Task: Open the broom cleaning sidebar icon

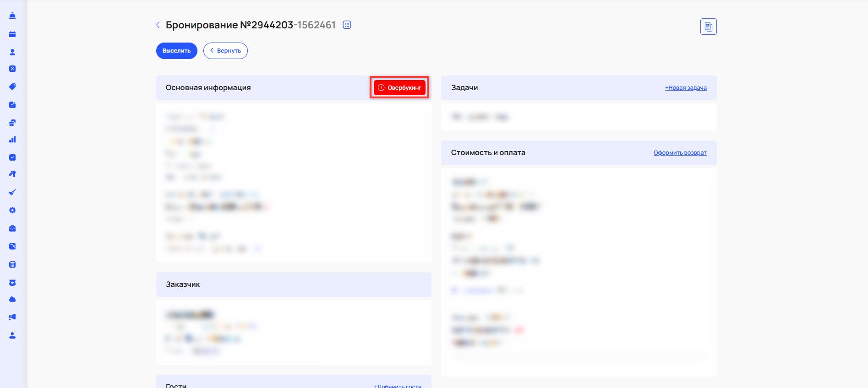Action: click(x=12, y=192)
